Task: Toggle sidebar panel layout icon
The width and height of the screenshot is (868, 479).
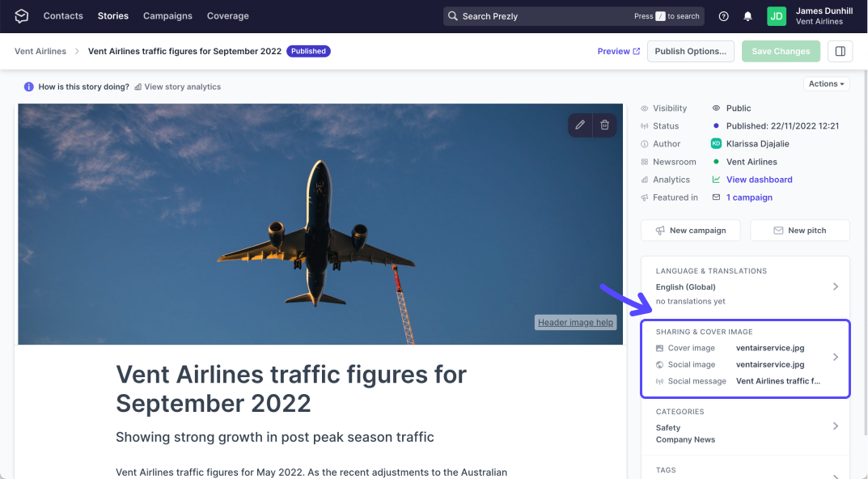Action: pyautogui.click(x=840, y=51)
